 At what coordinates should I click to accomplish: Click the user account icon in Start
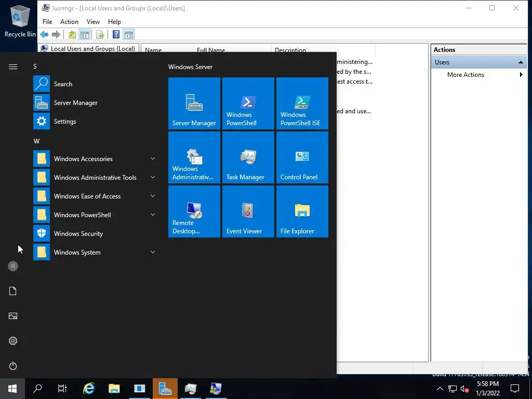point(13,266)
